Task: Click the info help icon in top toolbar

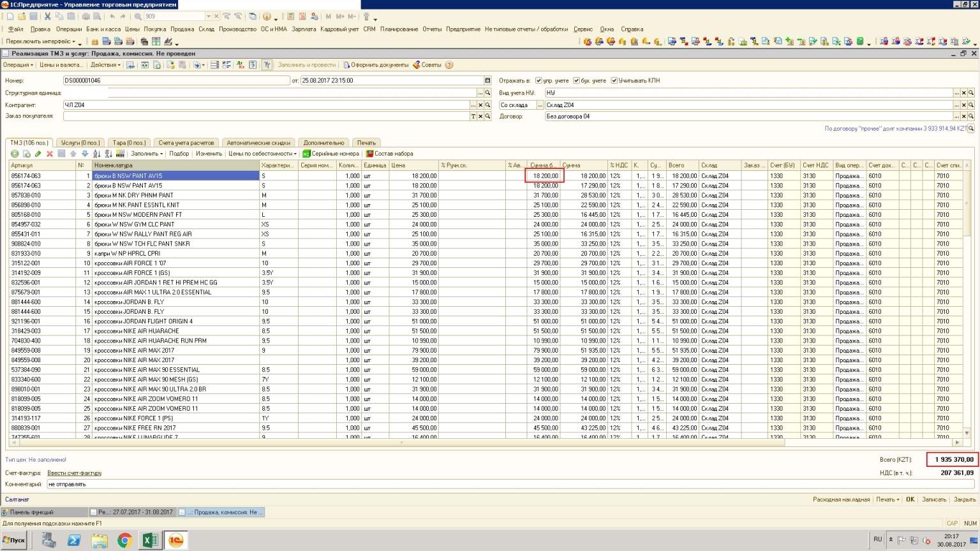Action: point(267,16)
